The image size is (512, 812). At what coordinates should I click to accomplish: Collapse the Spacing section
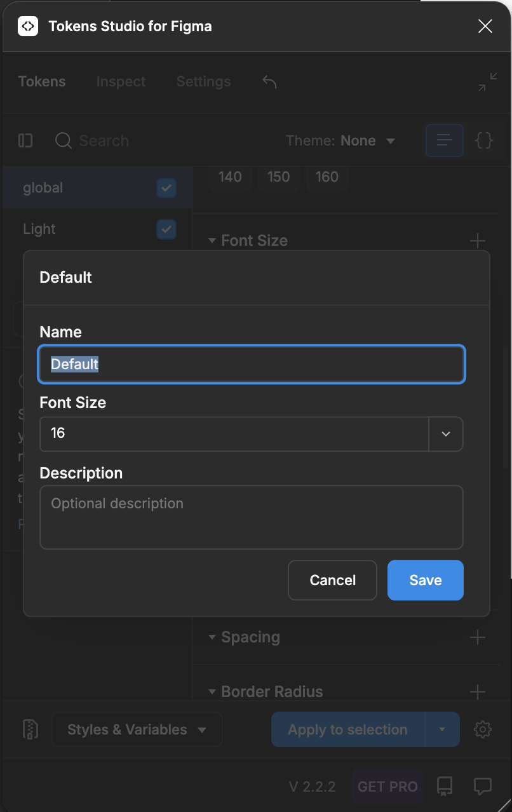click(244, 637)
